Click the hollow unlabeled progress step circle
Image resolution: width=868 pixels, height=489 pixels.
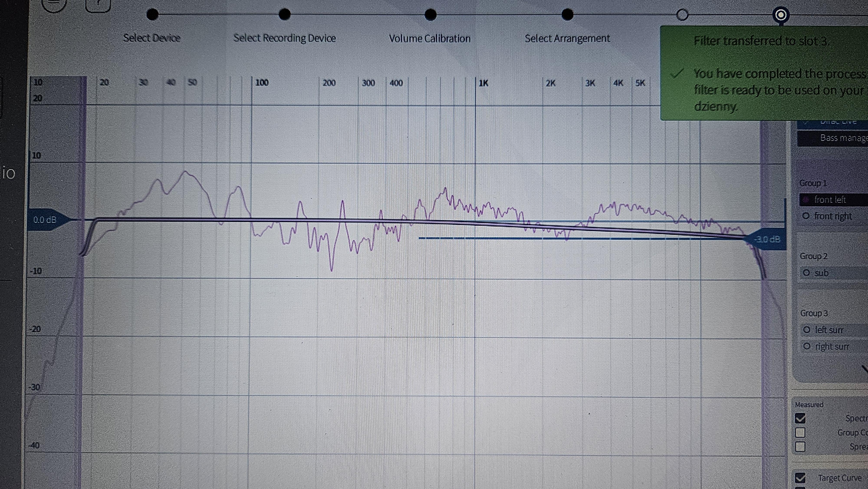682,15
